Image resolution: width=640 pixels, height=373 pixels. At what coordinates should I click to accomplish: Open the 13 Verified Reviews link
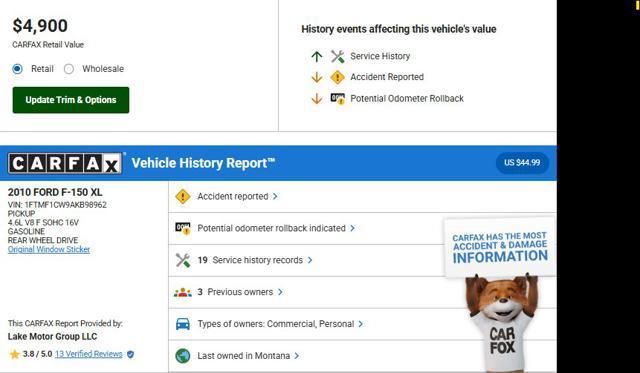89,354
